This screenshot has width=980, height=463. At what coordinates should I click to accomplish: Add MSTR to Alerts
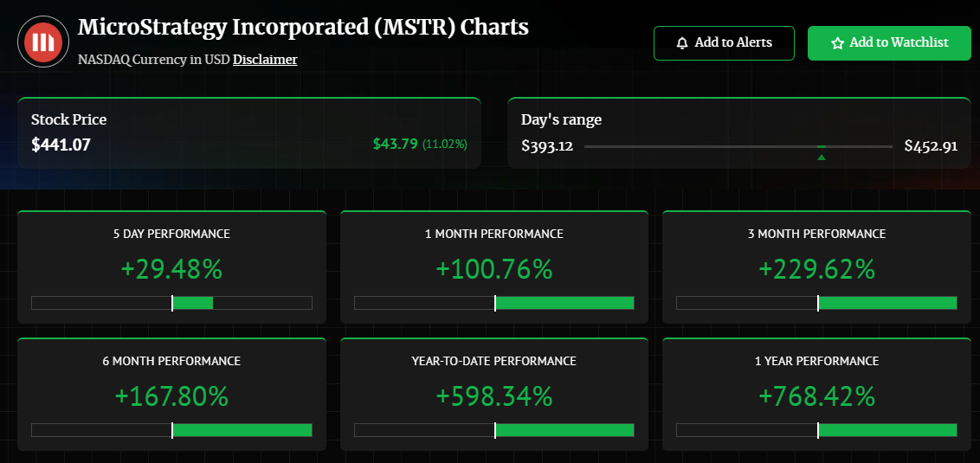(724, 43)
